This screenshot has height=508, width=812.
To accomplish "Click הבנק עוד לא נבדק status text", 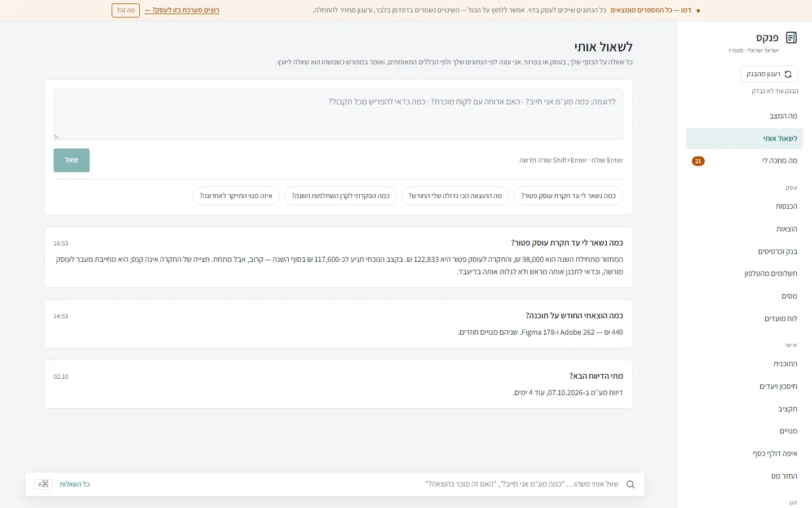I will (775, 91).
